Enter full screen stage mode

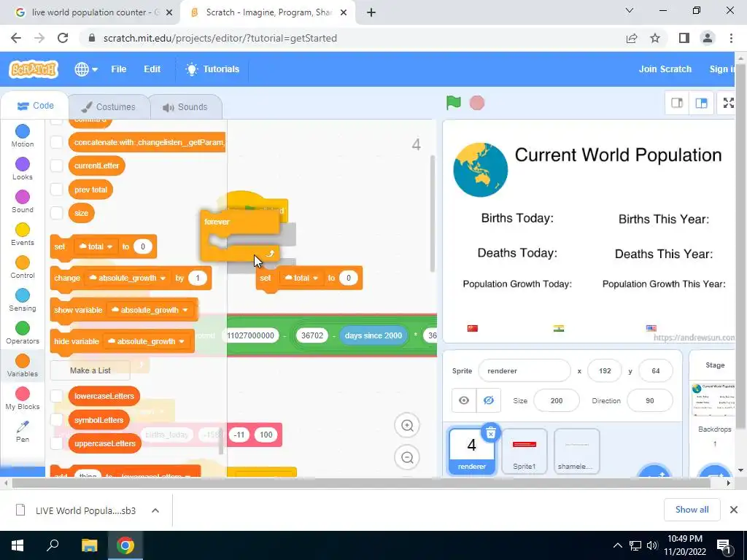(728, 103)
